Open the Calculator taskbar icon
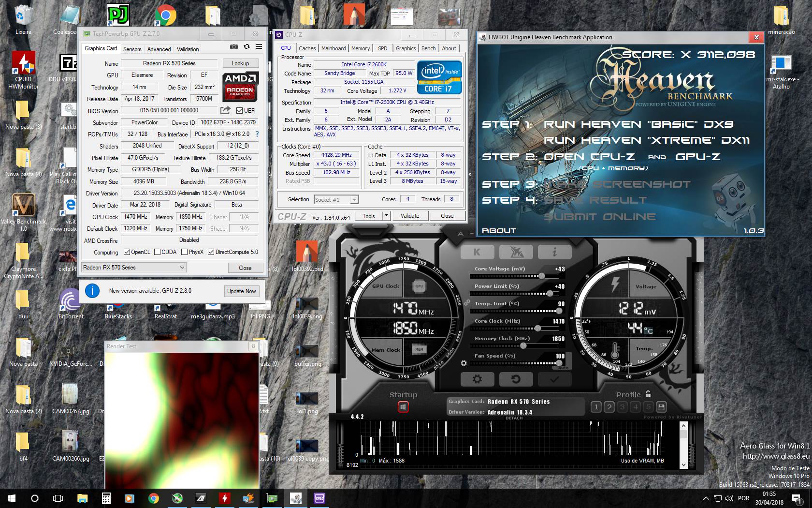The image size is (812, 508). (106, 498)
